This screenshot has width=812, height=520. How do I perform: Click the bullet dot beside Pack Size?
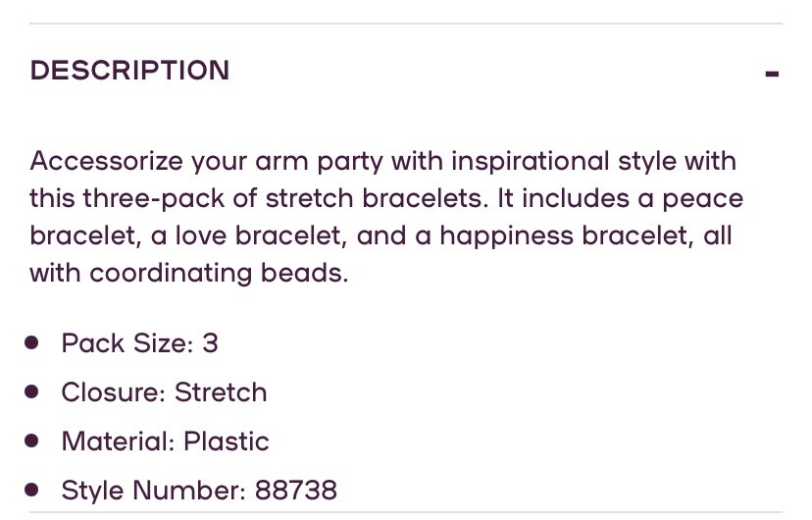32,342
